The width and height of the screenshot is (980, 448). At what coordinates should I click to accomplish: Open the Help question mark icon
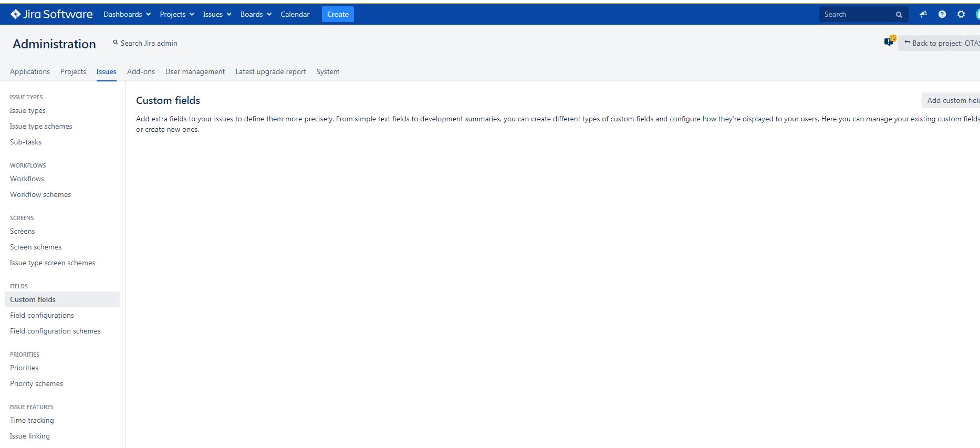click(x=942, y=14)
